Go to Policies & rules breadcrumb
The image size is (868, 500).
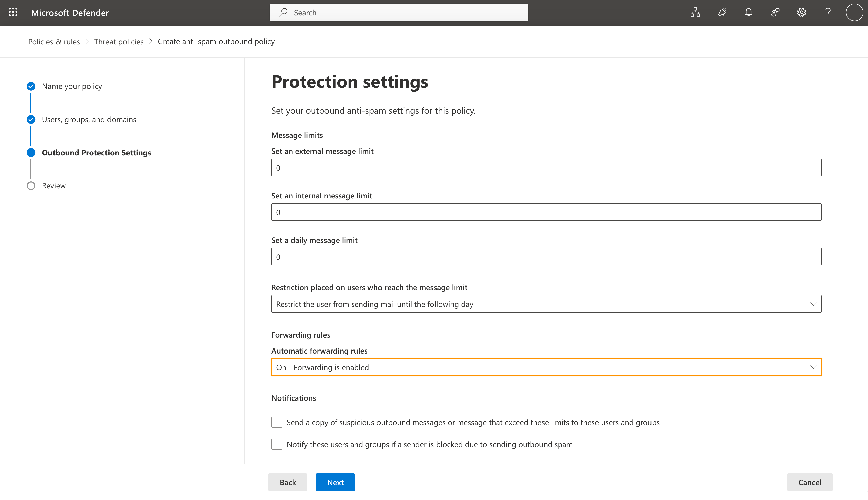click(54, 41)
